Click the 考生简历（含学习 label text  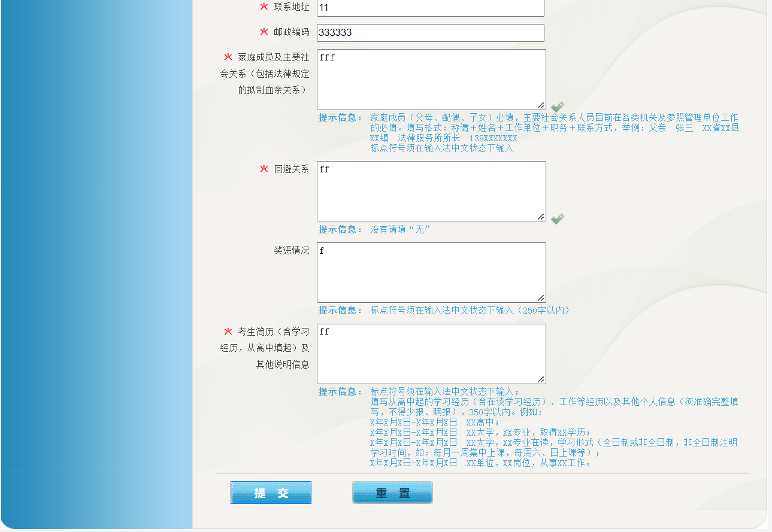coord(274,332)
